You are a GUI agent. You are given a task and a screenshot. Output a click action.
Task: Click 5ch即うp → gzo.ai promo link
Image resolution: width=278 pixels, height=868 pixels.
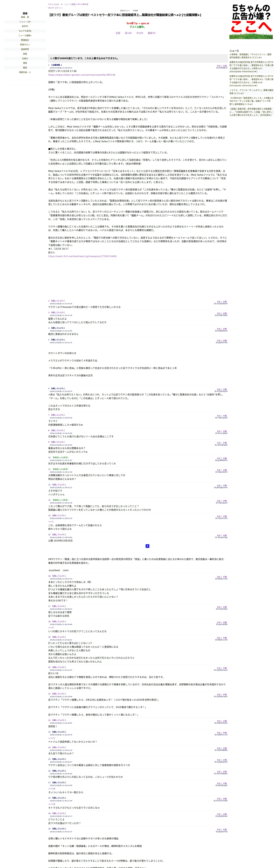[138, 24]
